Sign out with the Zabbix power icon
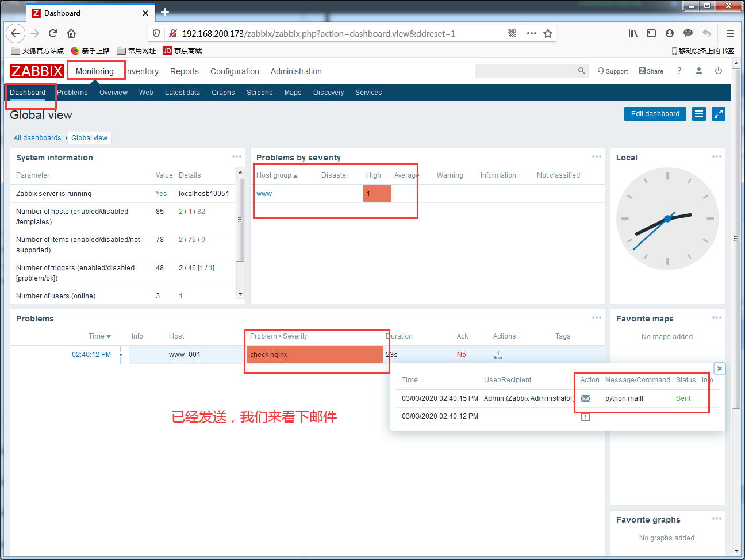 point(719,71)
